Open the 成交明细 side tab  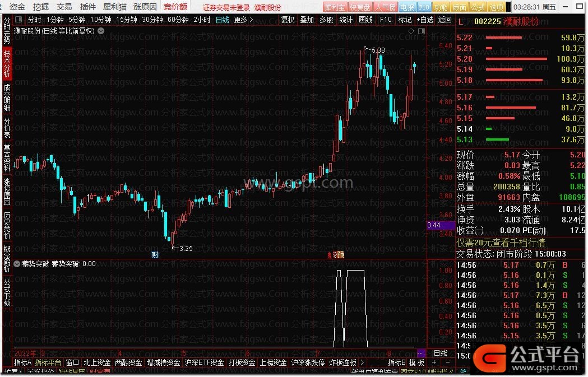coord(7,98)
